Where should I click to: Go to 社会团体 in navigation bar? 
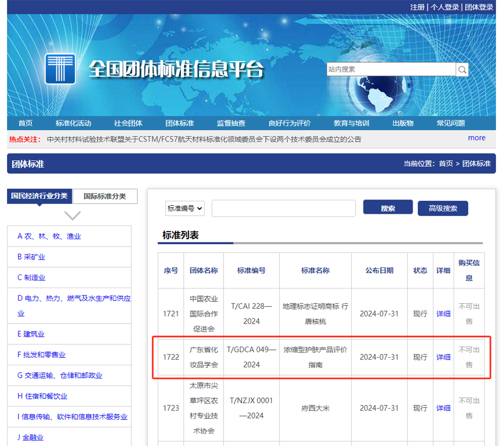[x=128, y=123]
